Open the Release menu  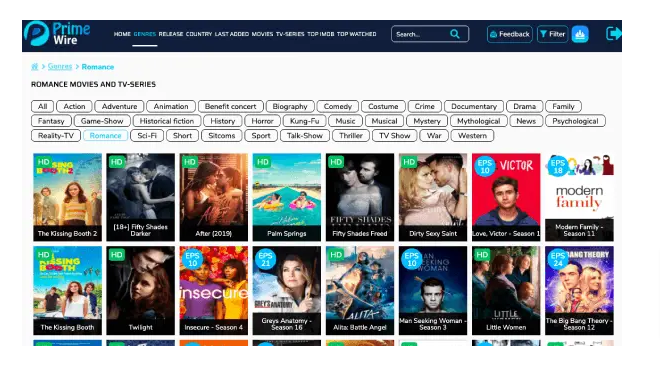click(x=170, y=34)
